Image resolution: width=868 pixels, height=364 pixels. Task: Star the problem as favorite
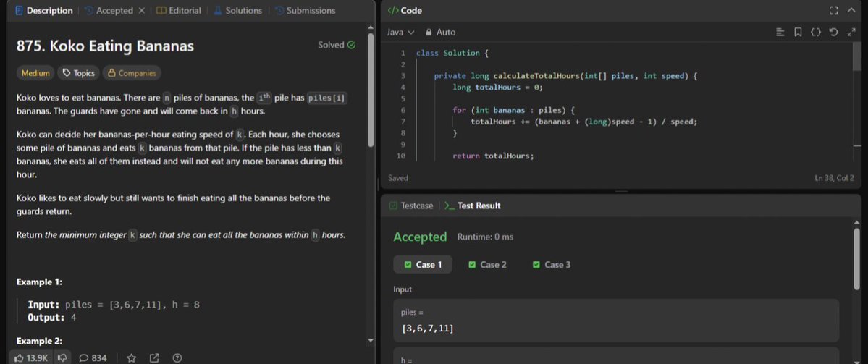click(x=131, y=358)
